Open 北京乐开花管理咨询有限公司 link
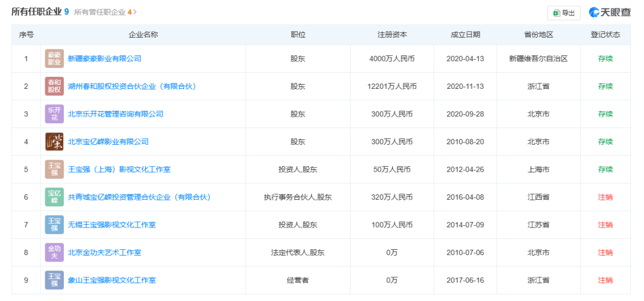Screen dimensions: 644x301 (x=116, y=114)
